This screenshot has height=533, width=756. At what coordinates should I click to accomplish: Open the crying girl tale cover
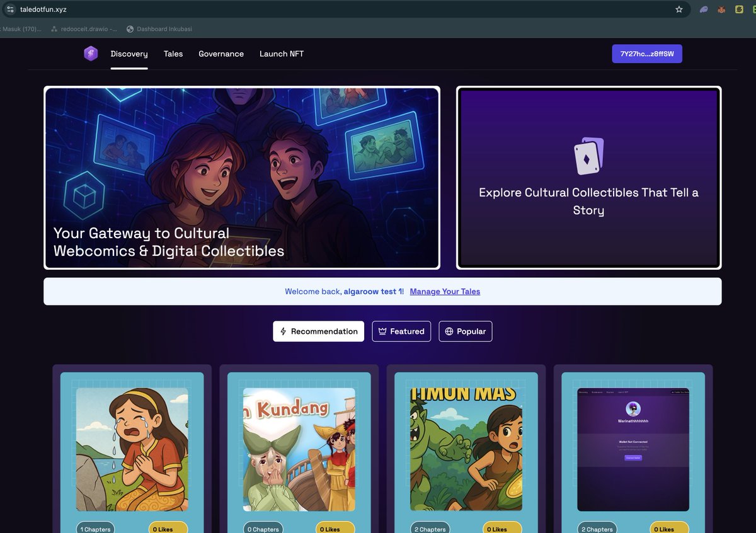(132, 449)
